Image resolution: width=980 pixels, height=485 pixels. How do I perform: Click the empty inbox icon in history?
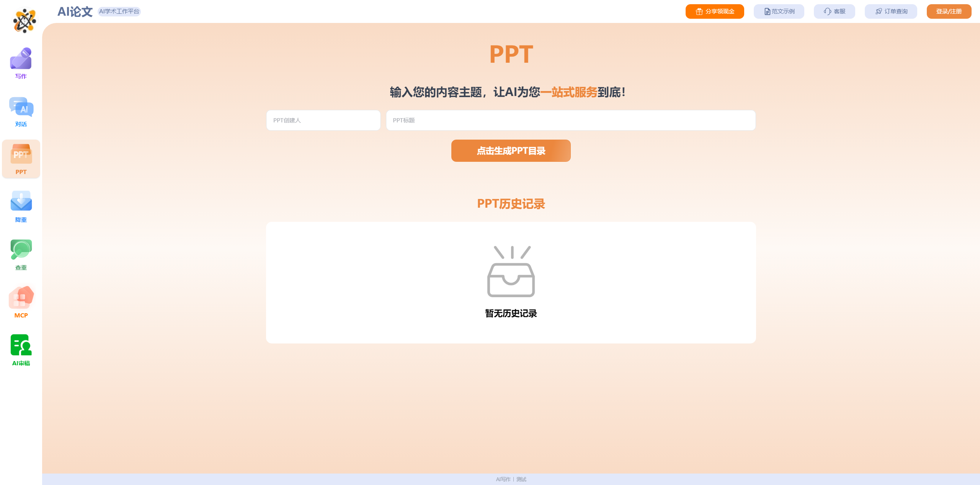click(x=511, y=271)
